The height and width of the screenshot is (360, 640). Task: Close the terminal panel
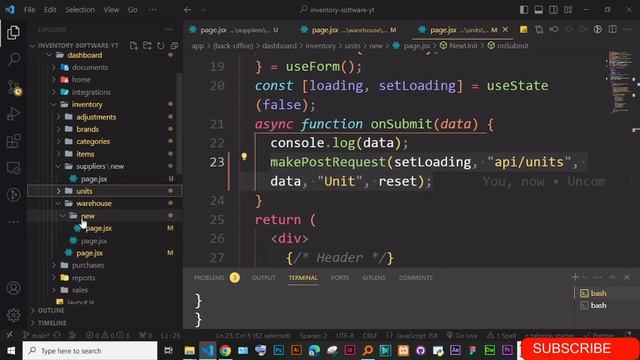(x=627, y=277)
